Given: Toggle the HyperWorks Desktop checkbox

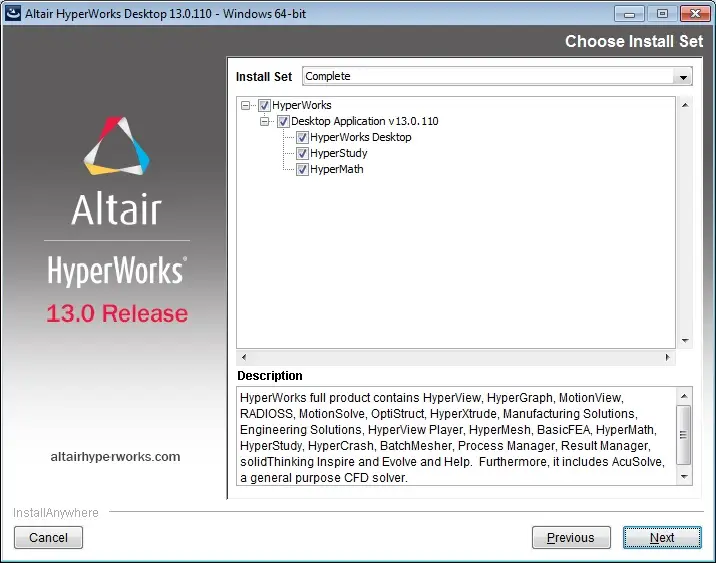Looking at the screenshot, I should click(x=302, y=137).
